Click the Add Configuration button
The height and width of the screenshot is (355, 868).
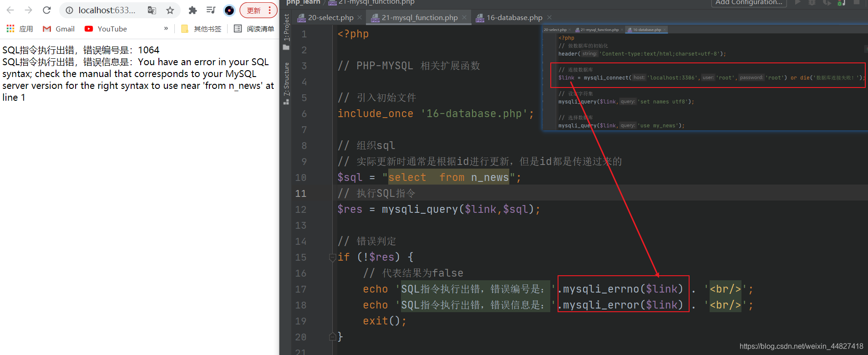(x=749, y=3)
